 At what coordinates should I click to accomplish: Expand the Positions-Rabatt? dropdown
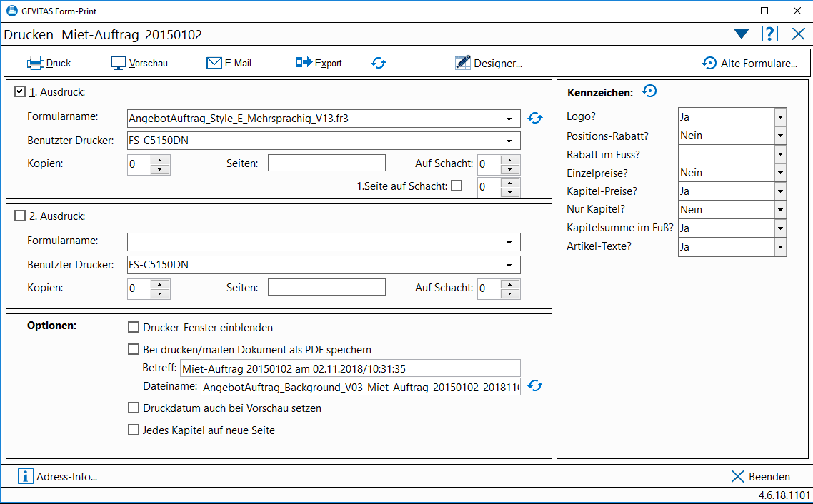[780, 136]
